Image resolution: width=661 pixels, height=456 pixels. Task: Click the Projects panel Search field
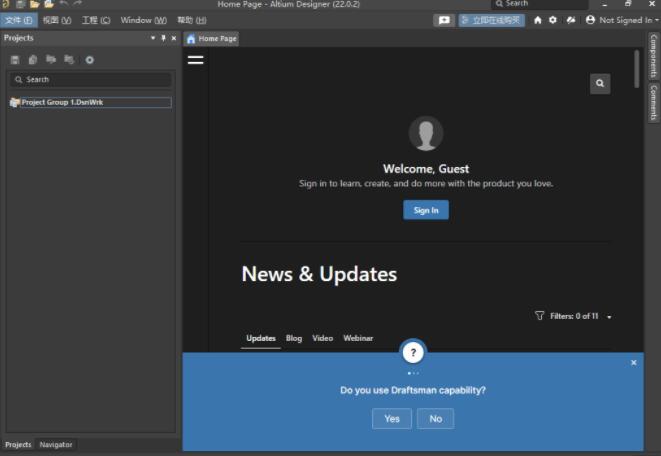[x=91, y=80]
